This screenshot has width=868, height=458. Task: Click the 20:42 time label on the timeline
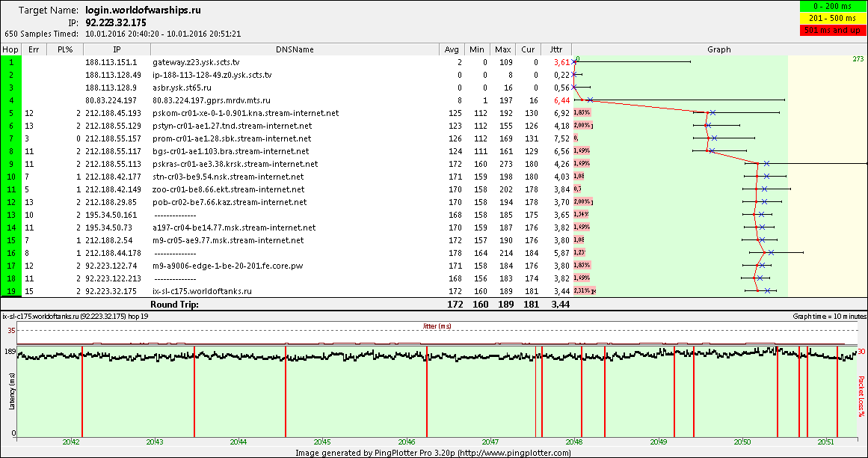(71, 442)
